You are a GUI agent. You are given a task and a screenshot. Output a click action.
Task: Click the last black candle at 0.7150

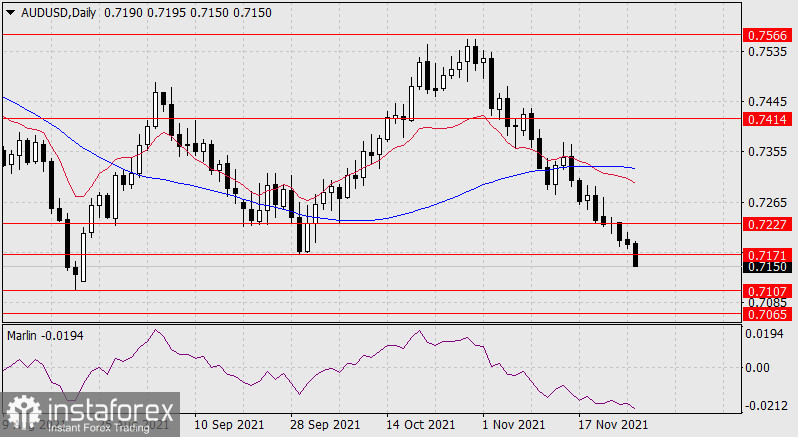point(636,255)
